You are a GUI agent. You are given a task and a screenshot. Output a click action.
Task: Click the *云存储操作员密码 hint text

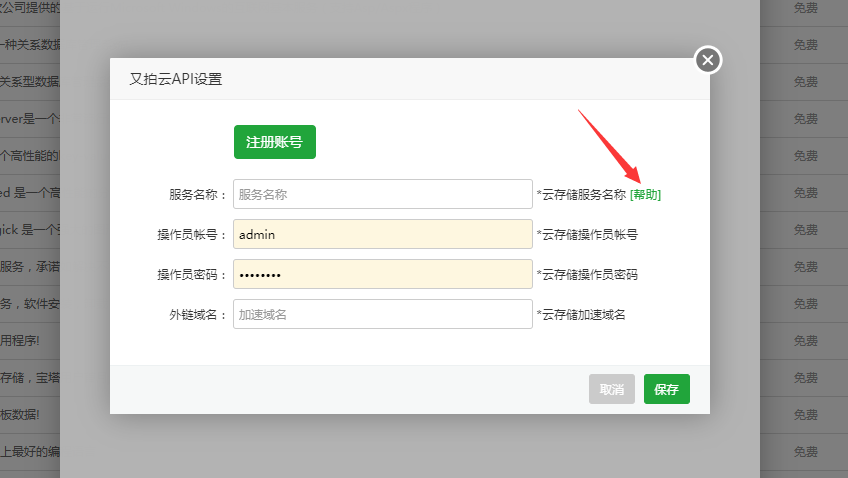tap(587, 275)
